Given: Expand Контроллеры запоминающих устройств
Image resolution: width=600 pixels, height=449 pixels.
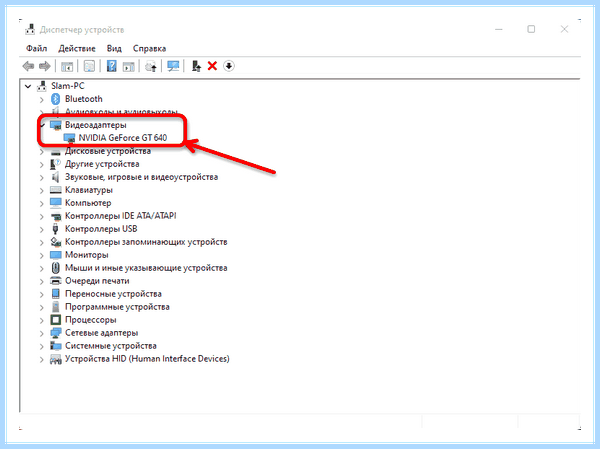Looking at the screenshot, I should click(x=42, y=243).
